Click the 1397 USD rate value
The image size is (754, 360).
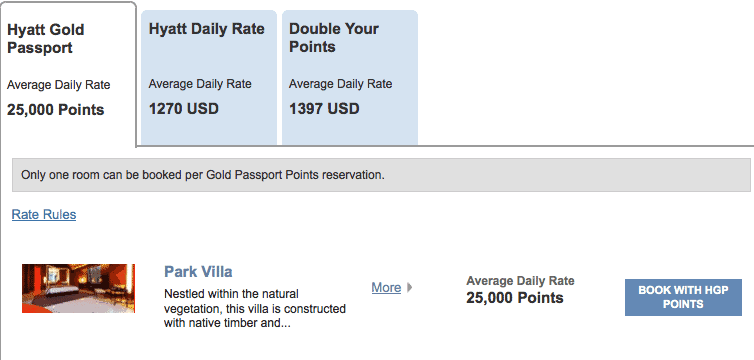[x=324, y=109]
